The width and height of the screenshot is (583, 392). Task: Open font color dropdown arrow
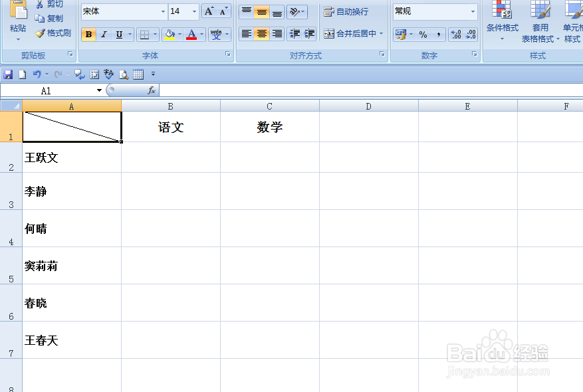pos(202,35)
